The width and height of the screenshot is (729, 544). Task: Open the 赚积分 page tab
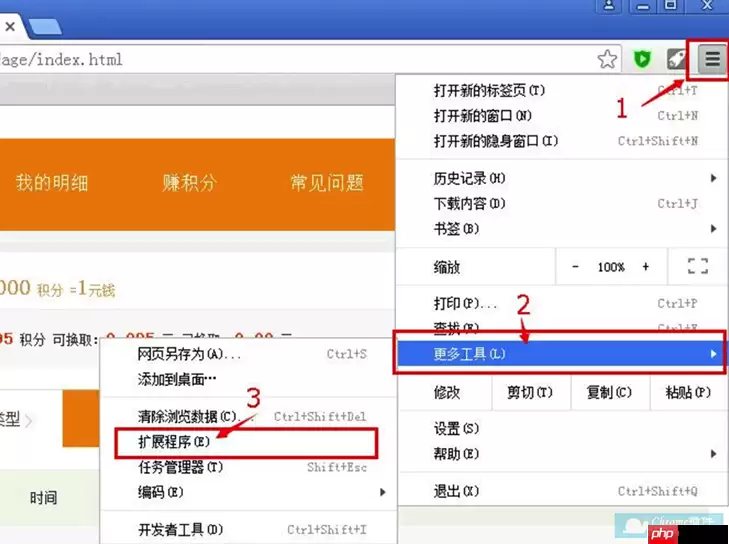click(190, 183)
